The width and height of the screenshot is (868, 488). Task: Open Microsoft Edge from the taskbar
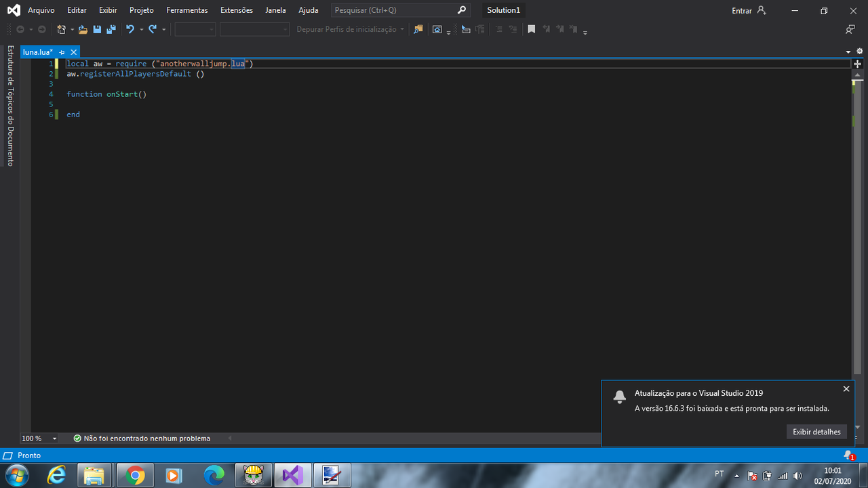click(214, 475)
